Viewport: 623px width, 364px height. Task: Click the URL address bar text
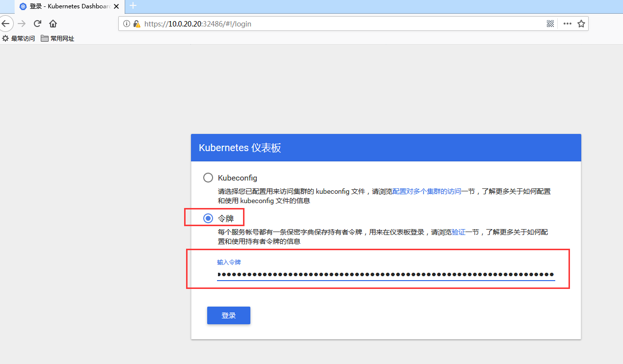point(197,24)
